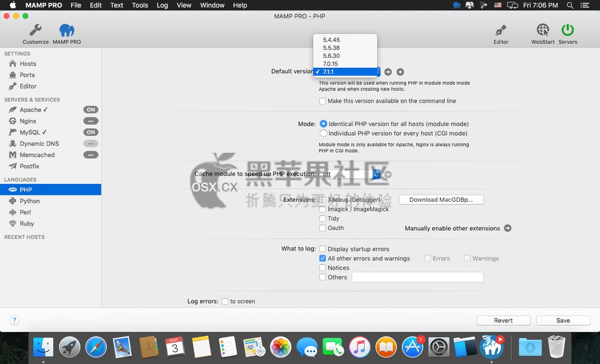Check the Notices logging option
The height and width of the screenshot is (364, 600).
(x=323, y=268)
